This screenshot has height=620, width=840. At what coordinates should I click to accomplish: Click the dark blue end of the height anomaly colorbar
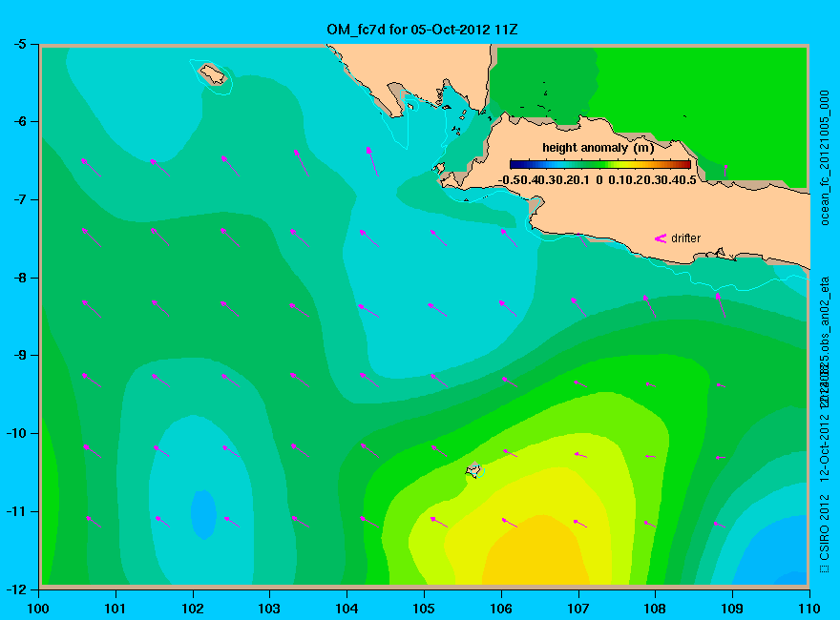[515, 164]
